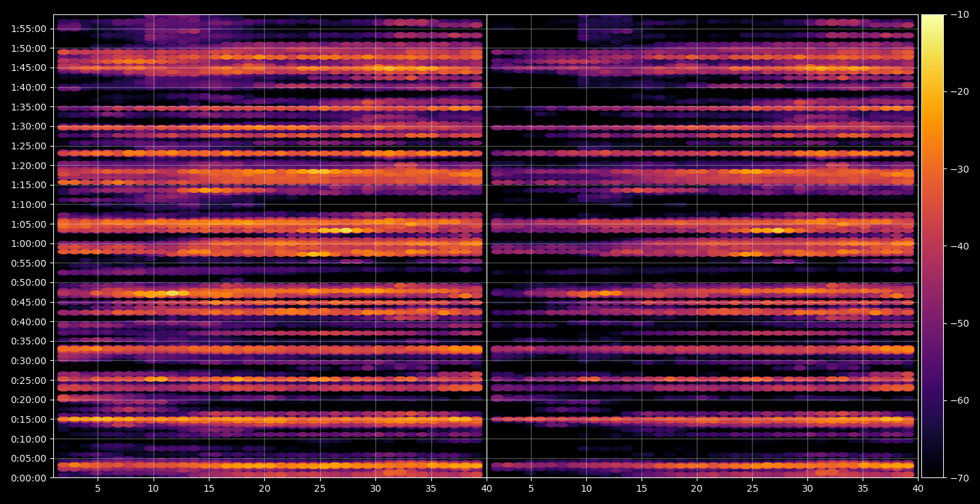This screenshot has height=504, width=980.
Task: Click the −50 colorbar scale label
Action: 960,323
